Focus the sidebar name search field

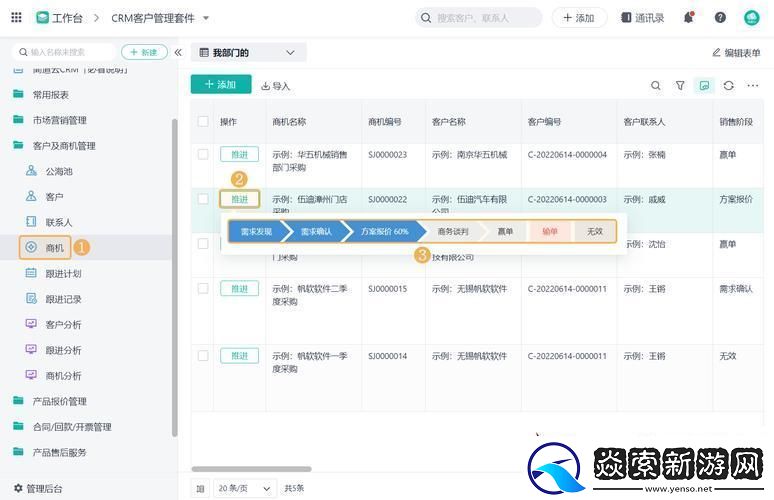pyautogui.click(x=65, y=52)
